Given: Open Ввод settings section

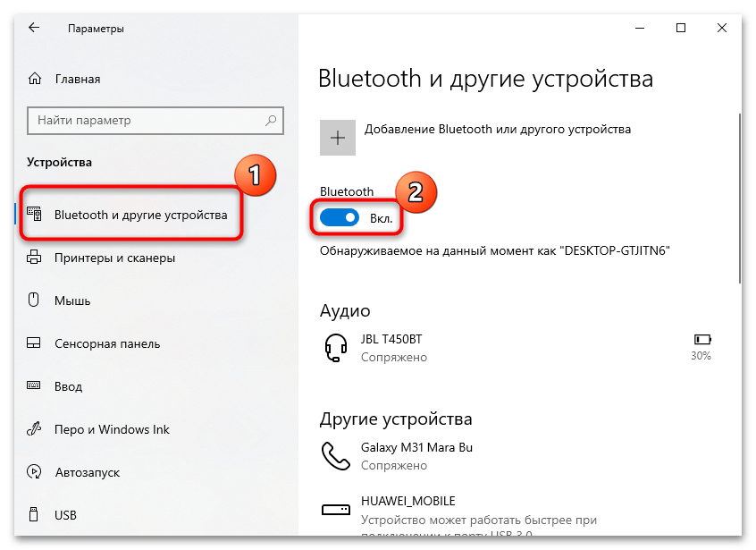Looking at the screenshot, I should coord(69,386).
